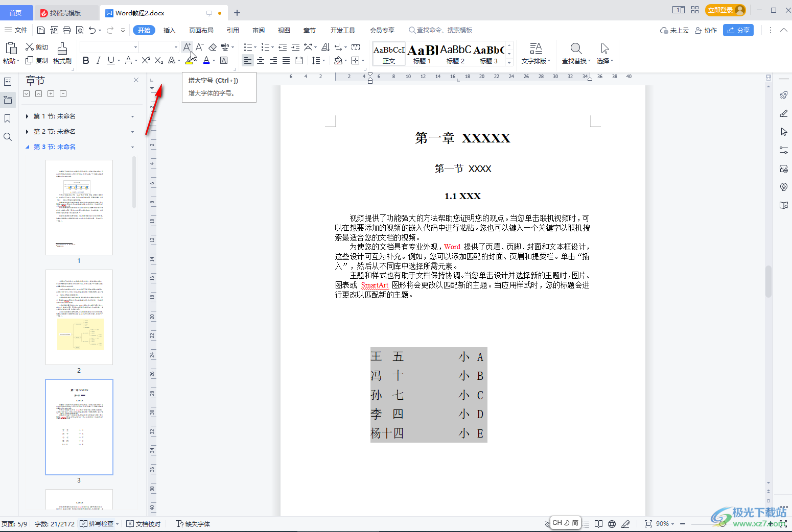The image size is (792, 532).
Task: Set center text alignment
Action: point(261,60)
